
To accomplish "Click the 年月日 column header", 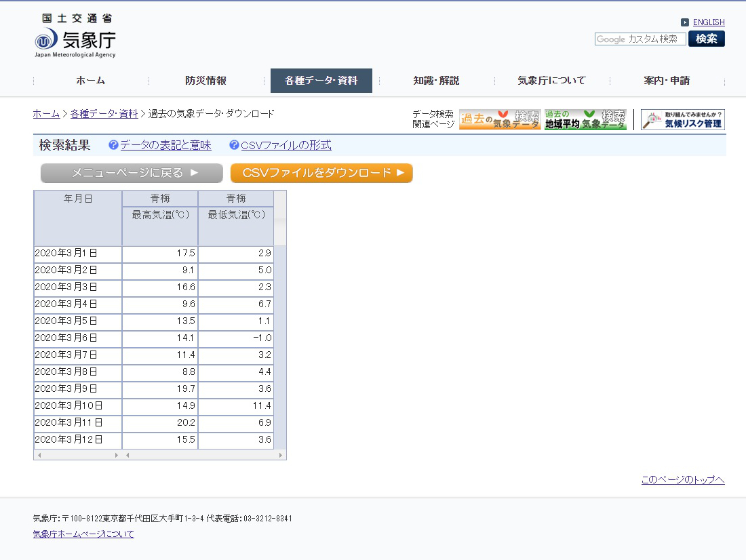I will pyautogui.click(x=78, y=218).
